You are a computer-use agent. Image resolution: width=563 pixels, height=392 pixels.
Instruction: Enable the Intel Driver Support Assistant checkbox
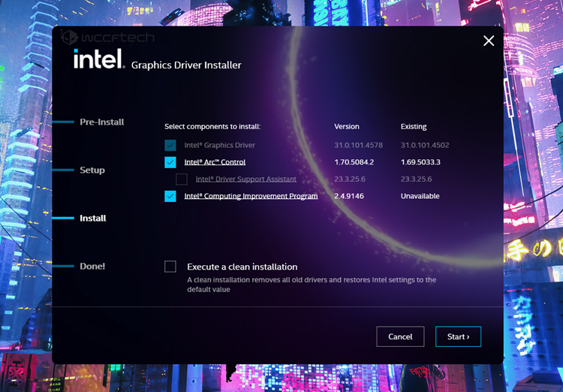[182, 179]
